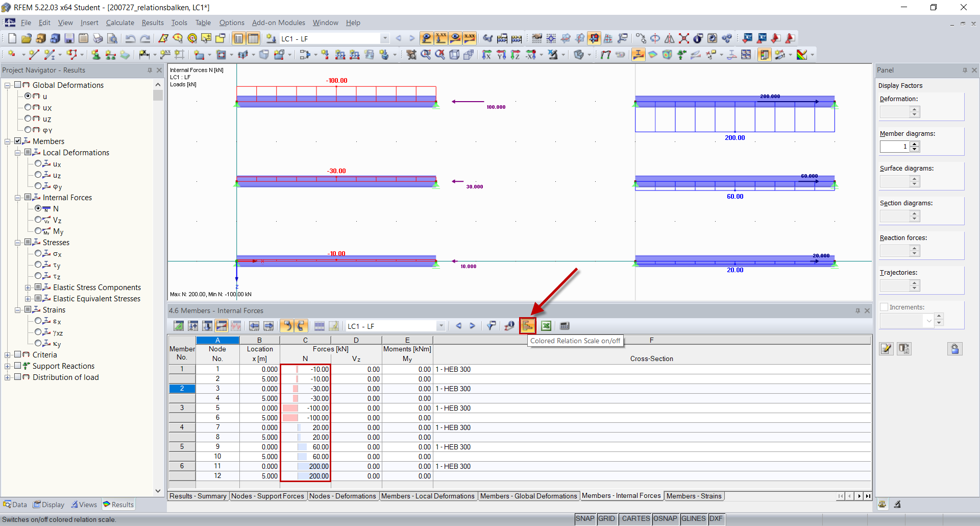This screenshot has height=526, width=980.
Task: Switch to Members - Strains tab
Action: (694, 496)
